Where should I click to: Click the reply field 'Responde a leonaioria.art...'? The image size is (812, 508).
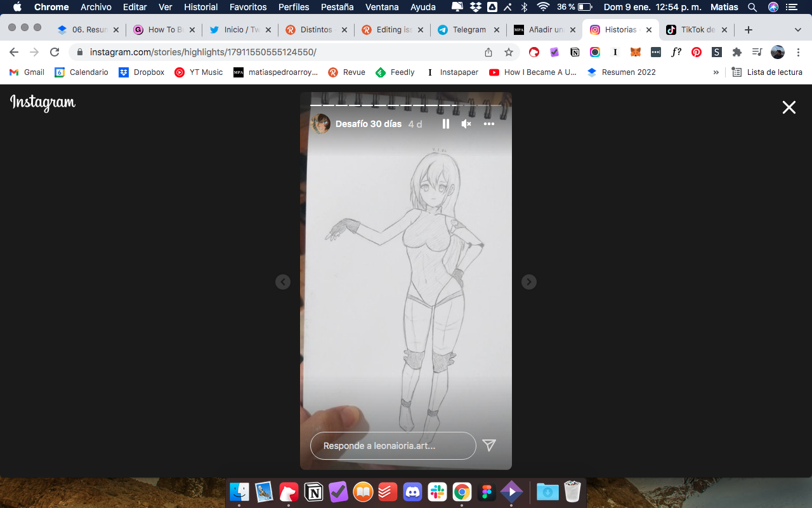coord(393,446)
